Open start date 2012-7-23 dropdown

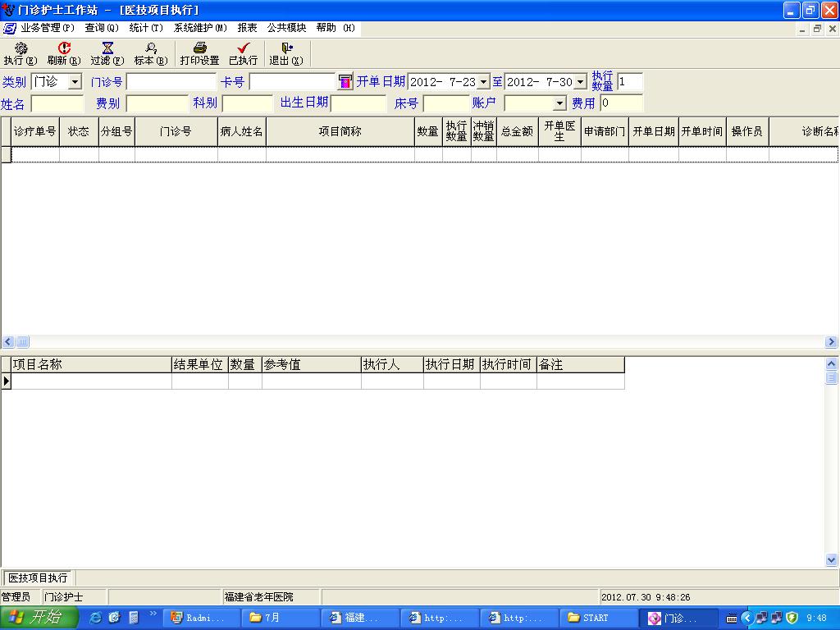pos(483,82)
